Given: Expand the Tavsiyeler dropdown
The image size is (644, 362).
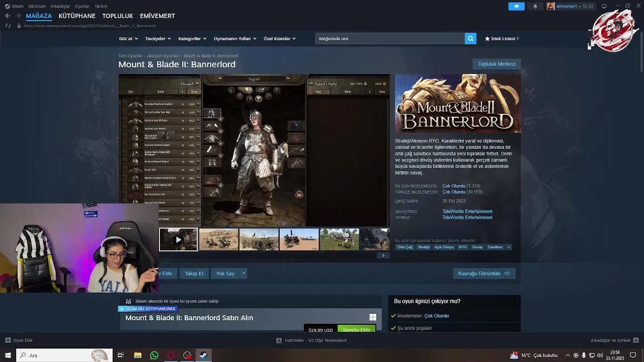Looking at the screenshot, I should tap(158, 39).
